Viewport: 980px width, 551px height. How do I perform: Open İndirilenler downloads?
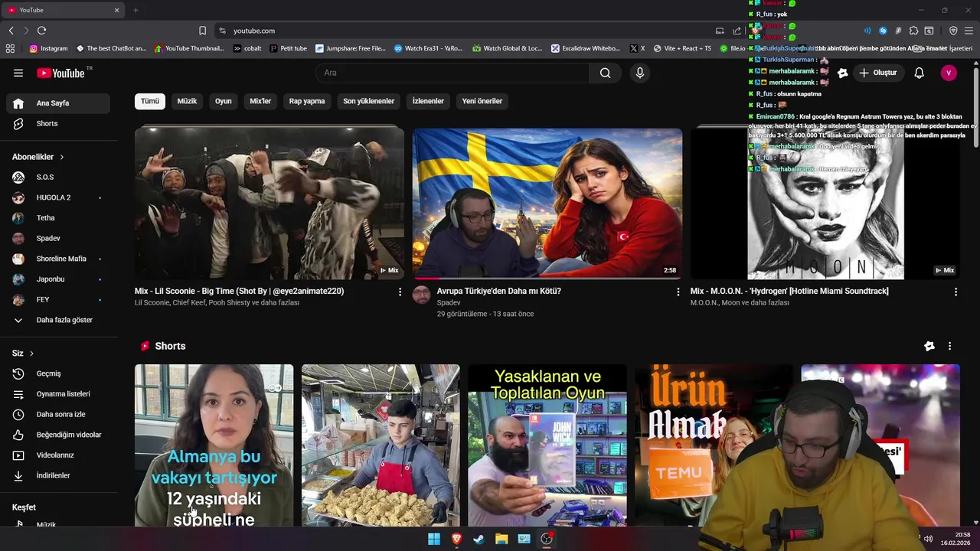(x=58, y=475)
